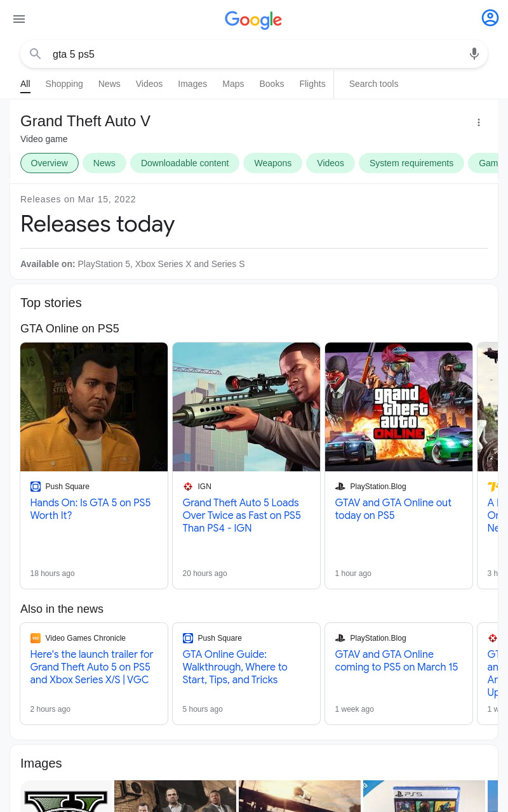Image resolution: width=508 pixels, height=812 pixels.
Task: Open the PS5 game box image result
Action: point(424,796)
